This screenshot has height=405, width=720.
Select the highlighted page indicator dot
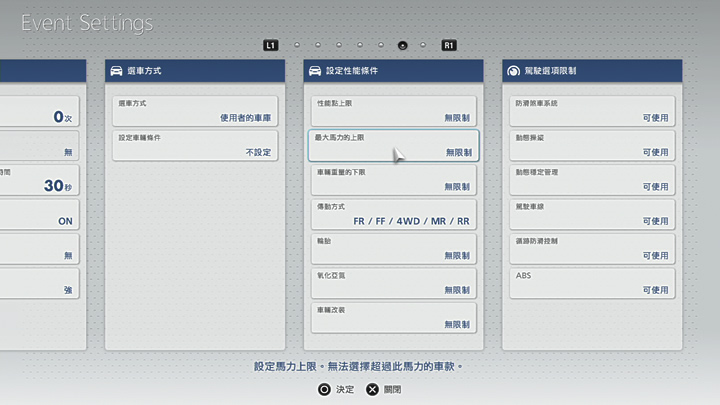pyautogui.click(x=402, y=45)
